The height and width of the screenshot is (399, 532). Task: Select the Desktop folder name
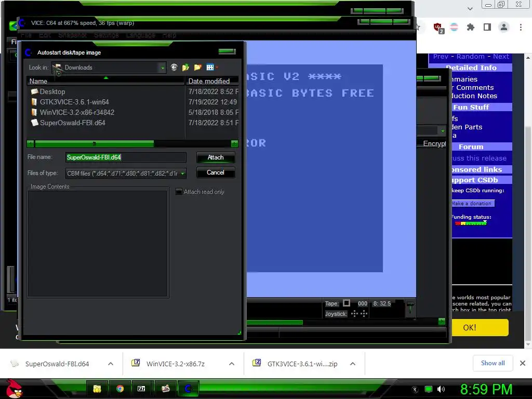pyautogui.click(x=52, y=91)
